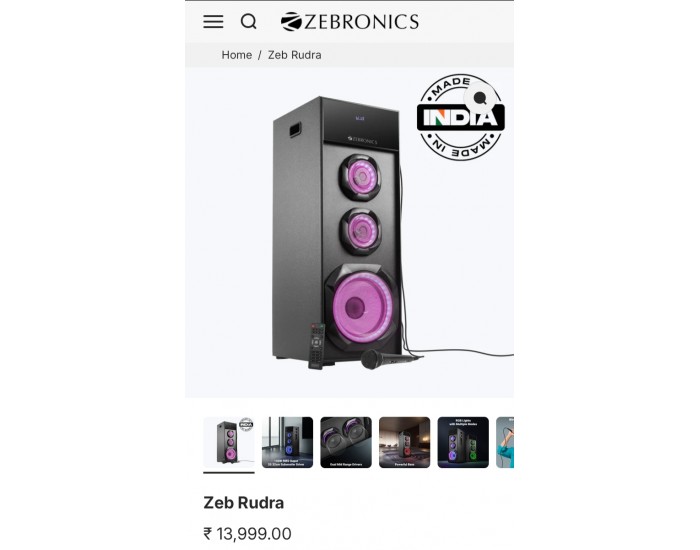Screen dimensions: 700x550
Task: Select the first thumbnail with white background
Action: [x=229, y=442]
